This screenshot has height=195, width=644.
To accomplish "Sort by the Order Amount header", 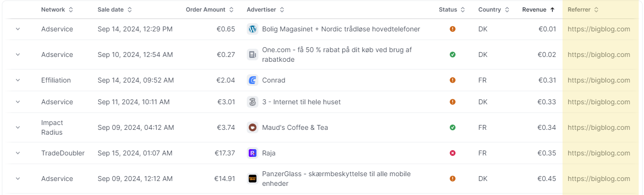I will point(210,10).
